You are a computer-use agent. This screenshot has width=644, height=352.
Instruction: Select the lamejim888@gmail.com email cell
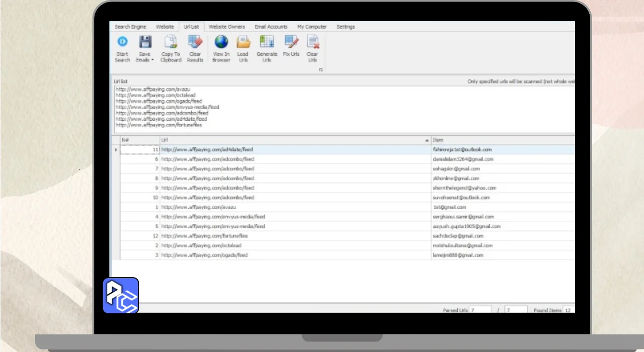coord(503,255)
